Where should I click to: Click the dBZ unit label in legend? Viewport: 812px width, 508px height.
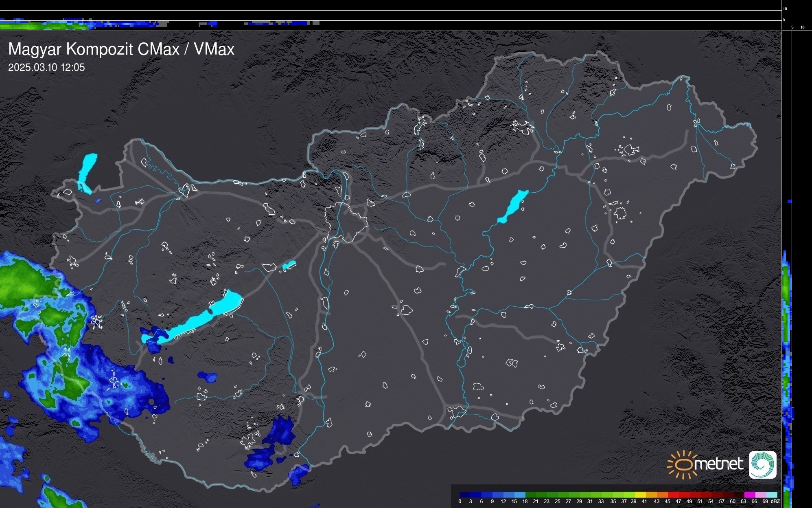pos(775,501)
